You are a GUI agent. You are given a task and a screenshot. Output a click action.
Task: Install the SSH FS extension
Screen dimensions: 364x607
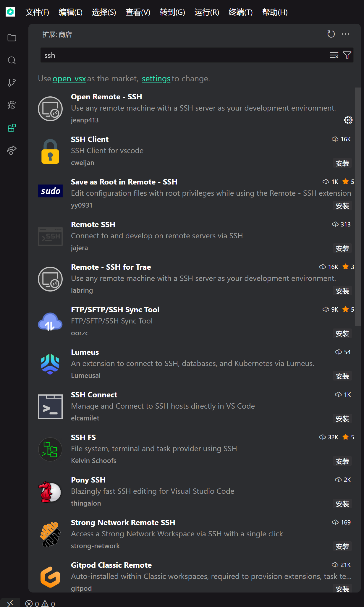(x=342, y=461)
